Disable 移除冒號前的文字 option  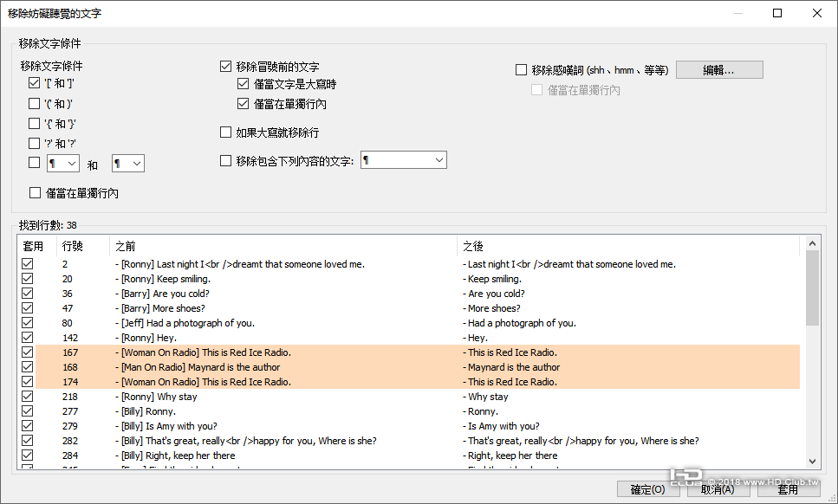pyautogui.click(x=225, y=65)
